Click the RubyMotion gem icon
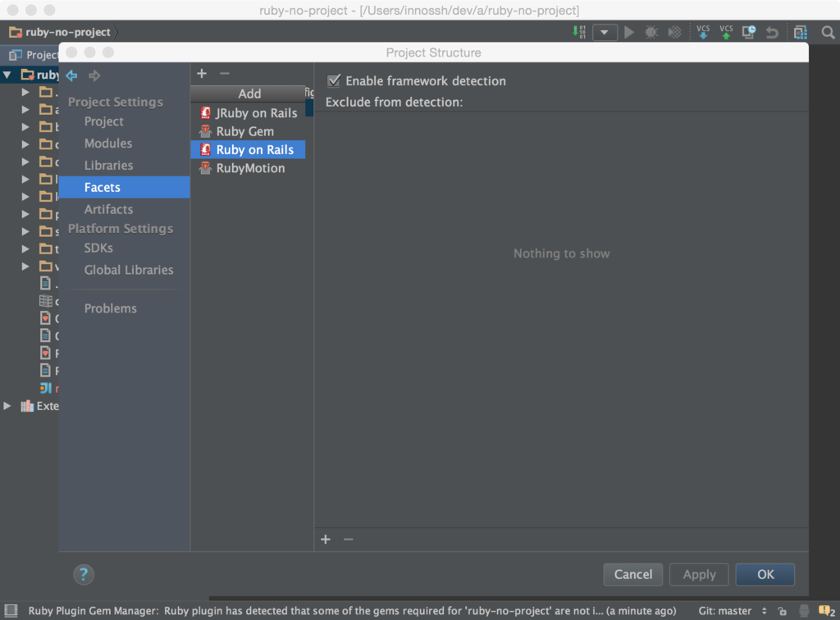840x620 pixels. pos(205,168)
